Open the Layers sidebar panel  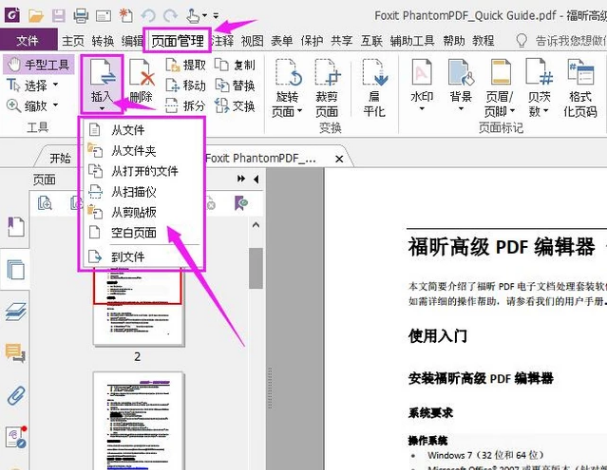pos(15,312)
